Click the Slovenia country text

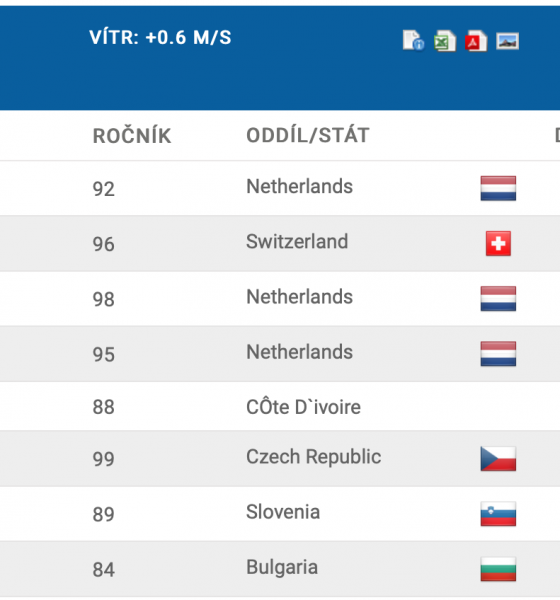[283, 512]
